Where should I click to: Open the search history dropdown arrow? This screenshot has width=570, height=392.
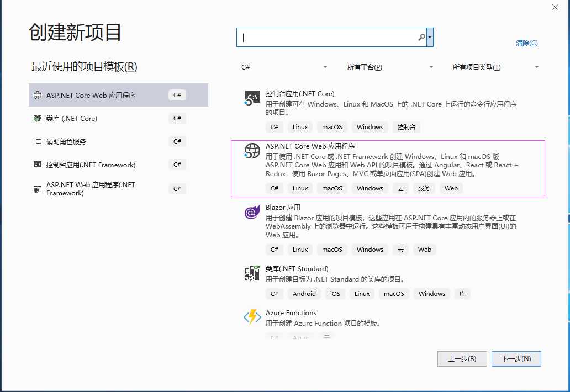(430, 37)
